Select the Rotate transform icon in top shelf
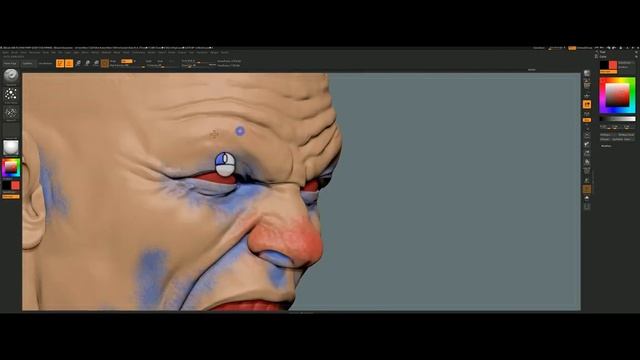This screenshot has width=640, height=360. pyautogui.click(x=96, y=63)
